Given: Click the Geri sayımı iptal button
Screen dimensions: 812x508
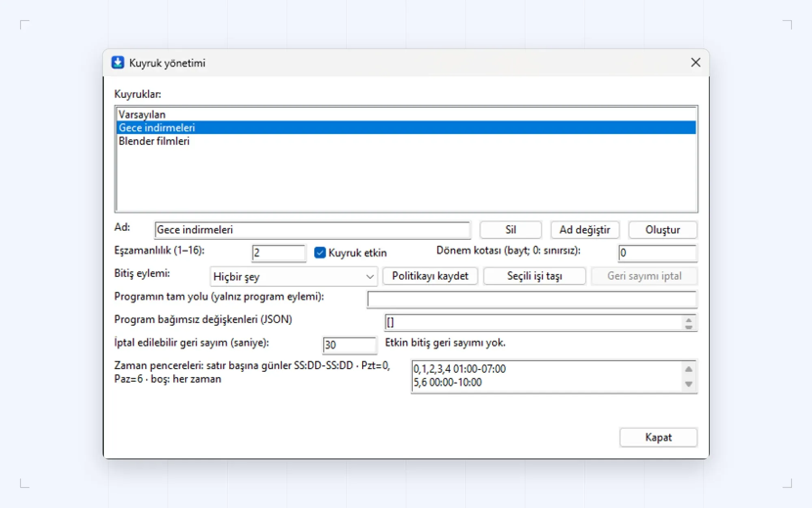Looking at the screenshot, I should pyautogui.click(x=644, y=276).
